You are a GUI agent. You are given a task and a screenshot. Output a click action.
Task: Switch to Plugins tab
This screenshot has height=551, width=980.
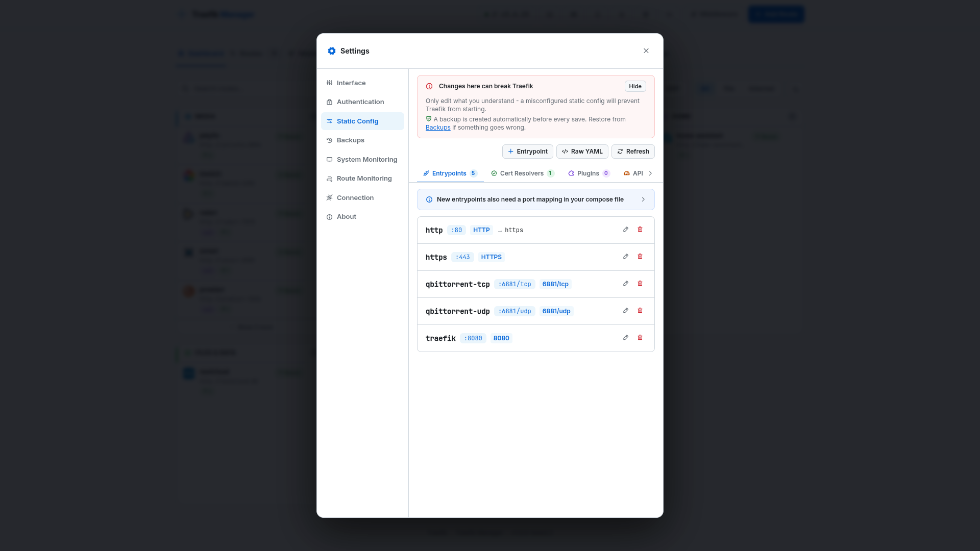click(589, 173)
